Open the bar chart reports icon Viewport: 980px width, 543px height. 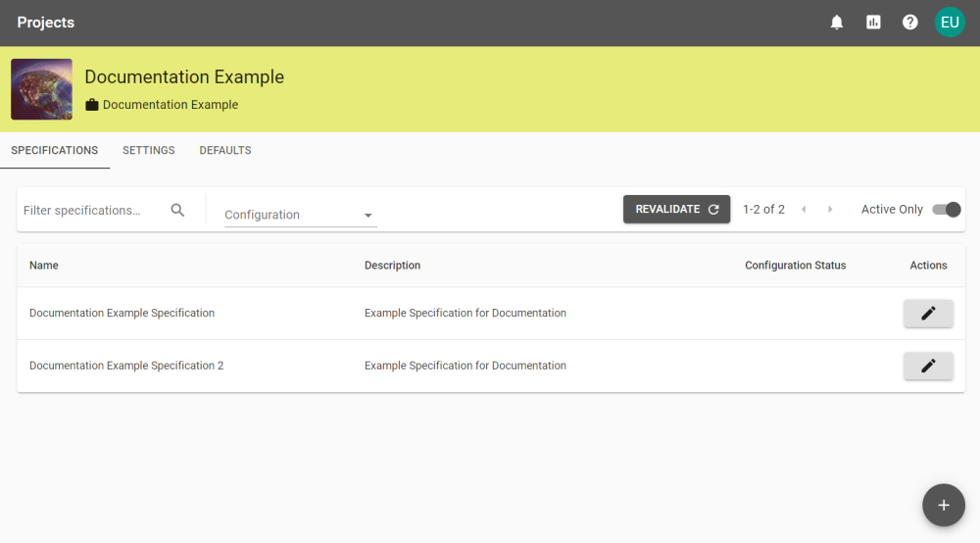click(873, 23)
